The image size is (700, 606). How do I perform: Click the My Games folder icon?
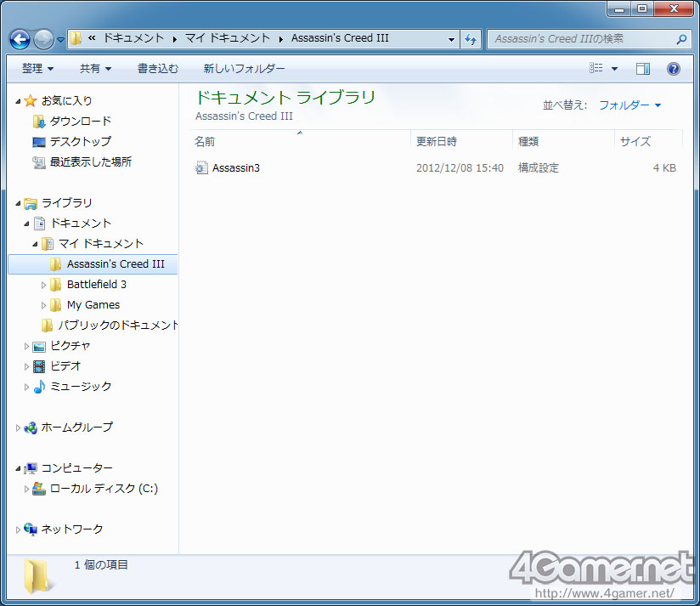[x=56, y=305]
